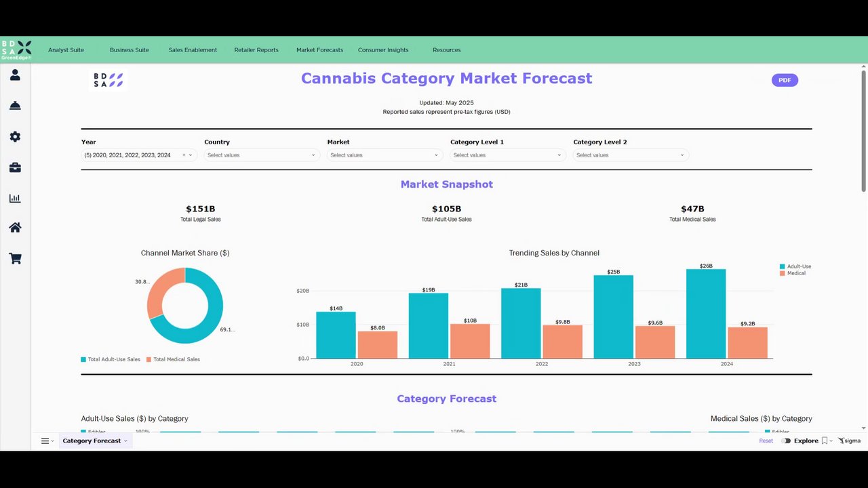Viewport: 868px width, 488px height.
Task: Open the Category Level 1 dropdown
Action: tap(508, 155)
